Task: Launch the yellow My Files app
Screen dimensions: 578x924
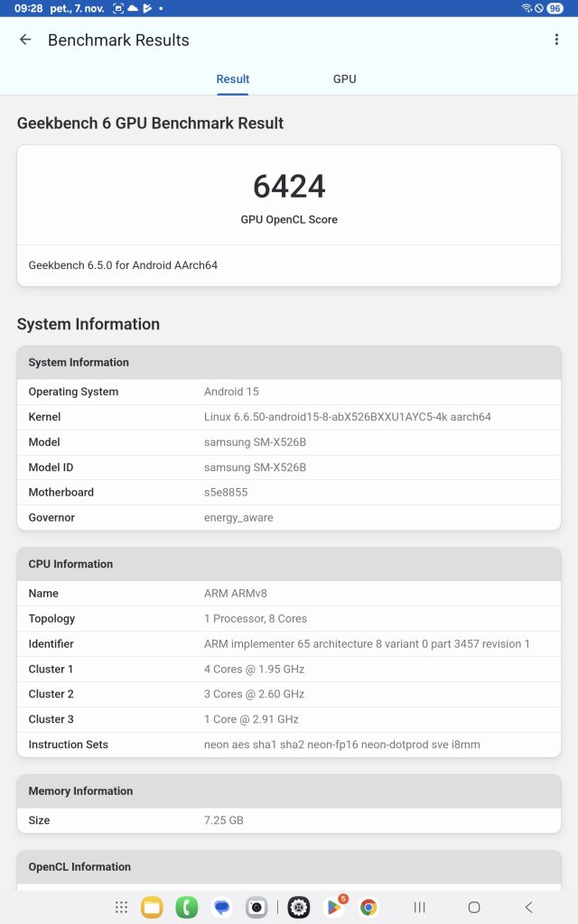Action: 152,908
